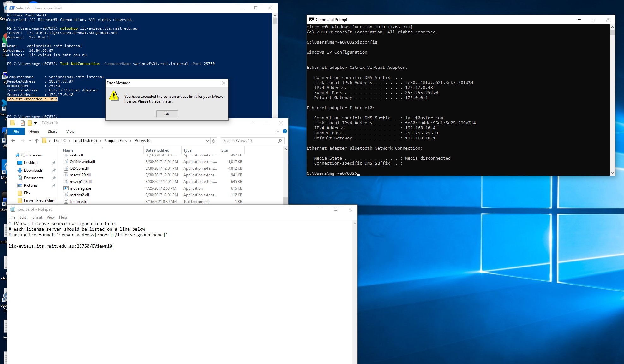Screen dimensions: 624x364
Task: Minimize the Notepad window
Action: [321, 209]
